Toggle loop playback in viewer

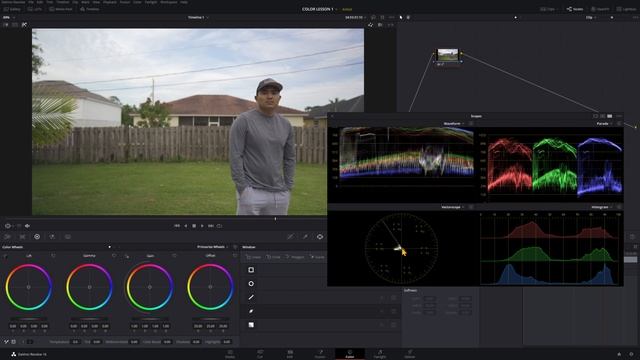click(220, 226)
